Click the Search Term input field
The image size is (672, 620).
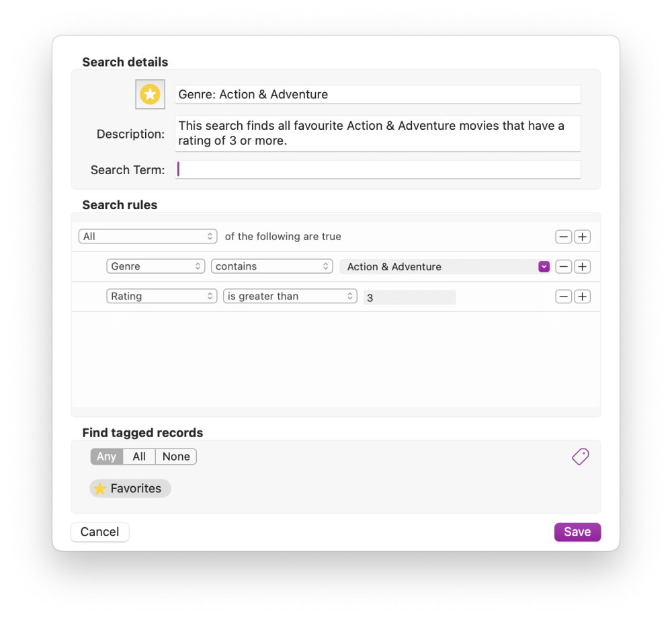pyautogui.click(x=378, y=169)
